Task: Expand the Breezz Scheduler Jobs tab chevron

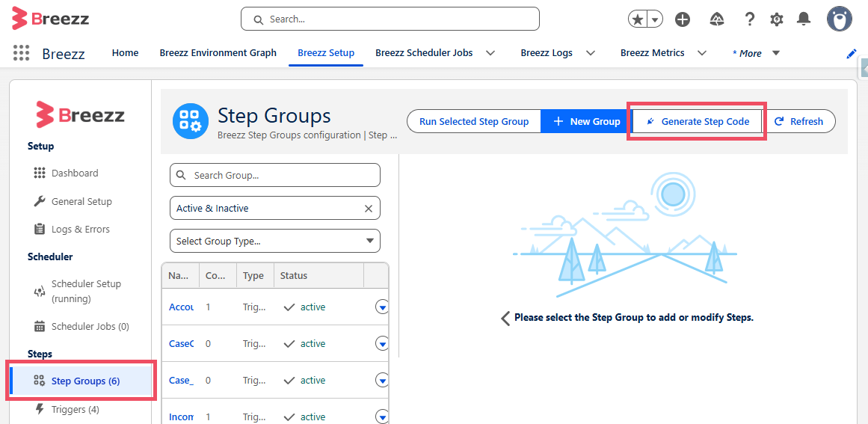Action: (x=490, y=53)
